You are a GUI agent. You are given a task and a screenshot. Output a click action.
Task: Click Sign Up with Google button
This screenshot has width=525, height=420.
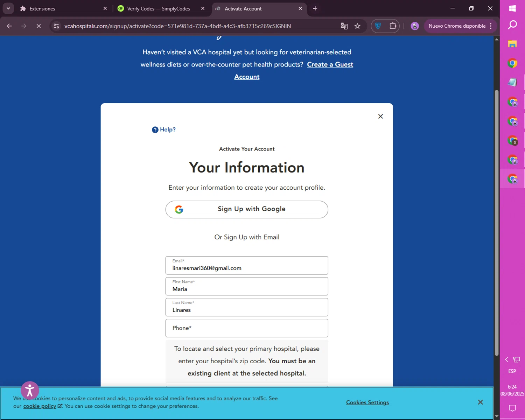click(x=247, y=209)
